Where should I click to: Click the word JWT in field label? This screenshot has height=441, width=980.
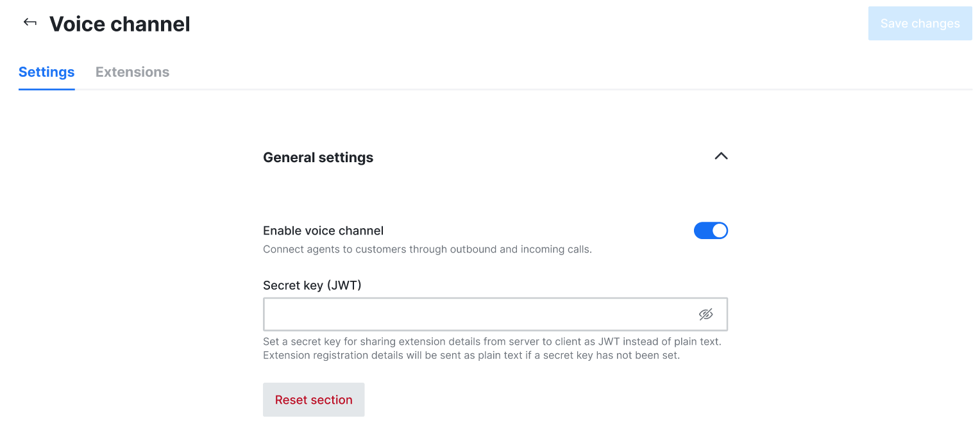pyautogui.click(x=344, y=285)
